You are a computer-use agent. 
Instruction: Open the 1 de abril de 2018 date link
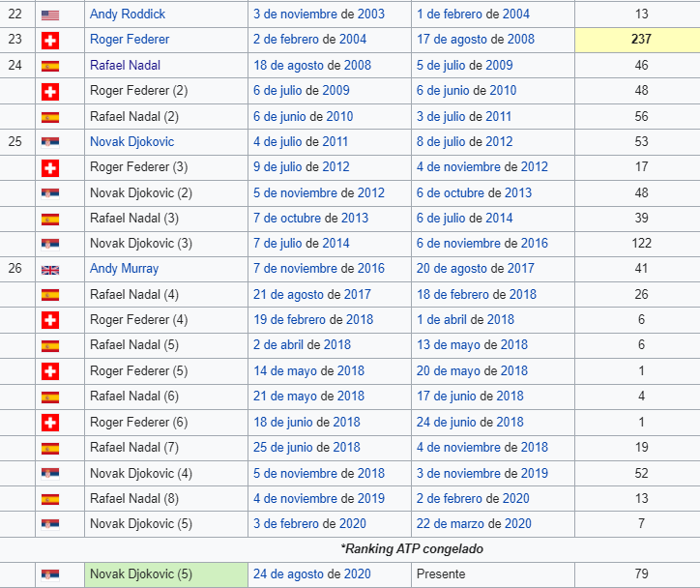pyautogui.click(x=465, y=320)
